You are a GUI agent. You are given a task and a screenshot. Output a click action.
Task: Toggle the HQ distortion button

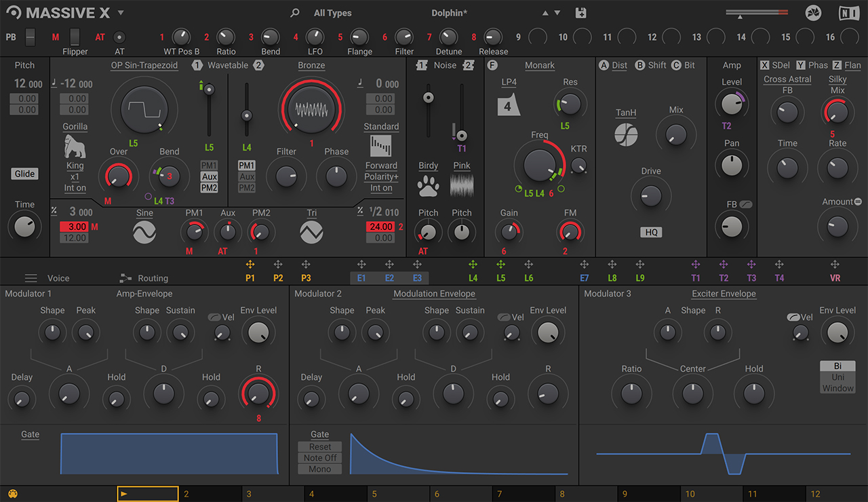(x=651, y=232)
